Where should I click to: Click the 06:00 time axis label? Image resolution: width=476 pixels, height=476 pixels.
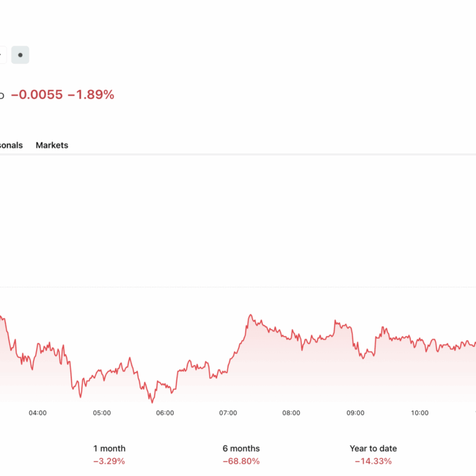165,413
